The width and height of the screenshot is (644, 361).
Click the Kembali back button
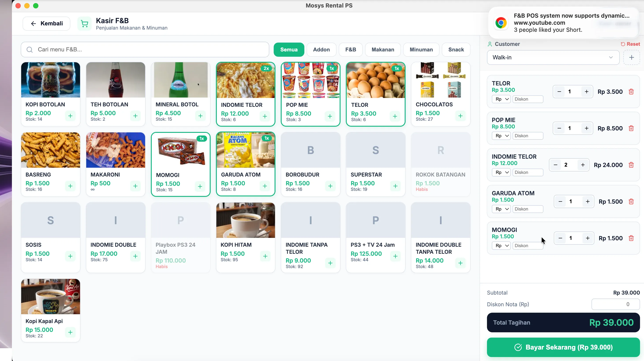click(47, 24)
